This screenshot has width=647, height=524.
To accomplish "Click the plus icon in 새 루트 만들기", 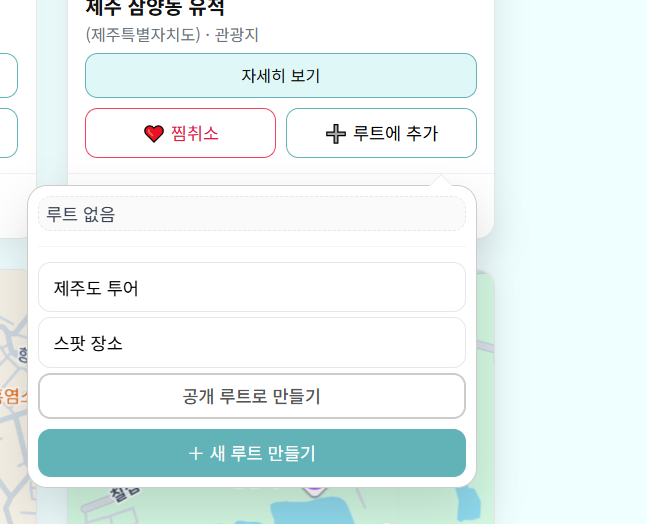I will coord(196,454).
